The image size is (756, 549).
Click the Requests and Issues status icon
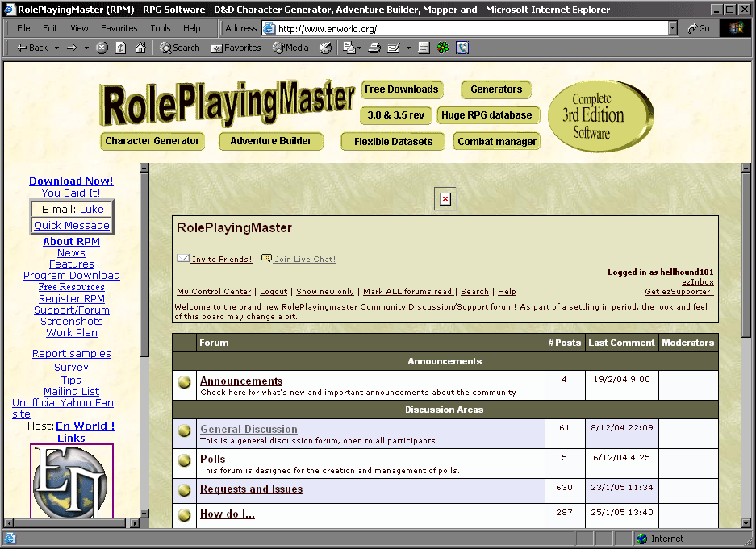click(x=184, y=490)
